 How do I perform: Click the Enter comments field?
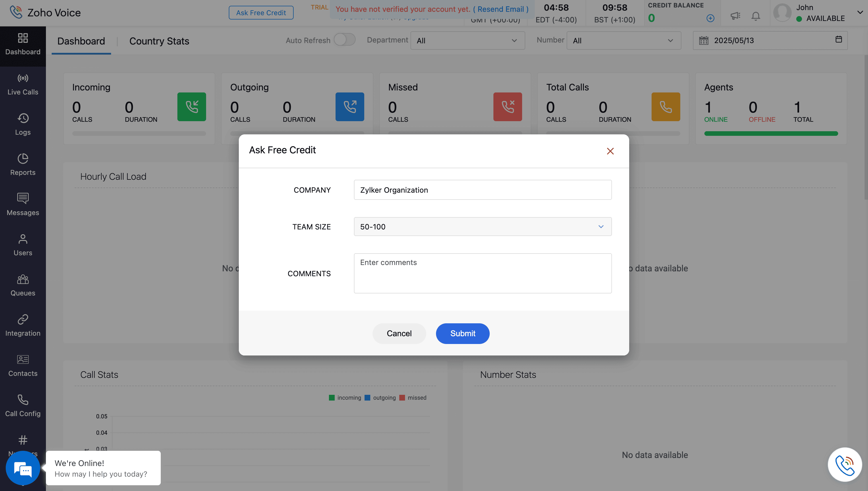point(483,273)
